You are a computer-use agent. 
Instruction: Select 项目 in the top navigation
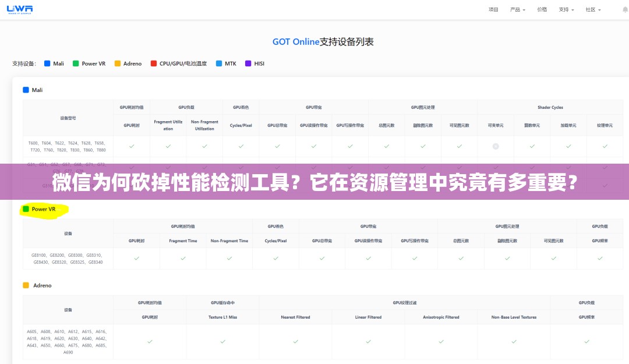click(493, 9)
